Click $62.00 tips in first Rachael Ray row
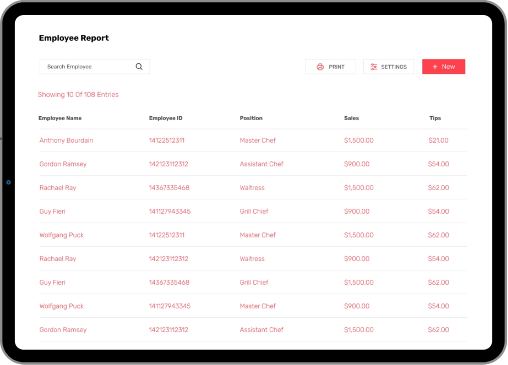508x365 pixels. coord(438,188)
